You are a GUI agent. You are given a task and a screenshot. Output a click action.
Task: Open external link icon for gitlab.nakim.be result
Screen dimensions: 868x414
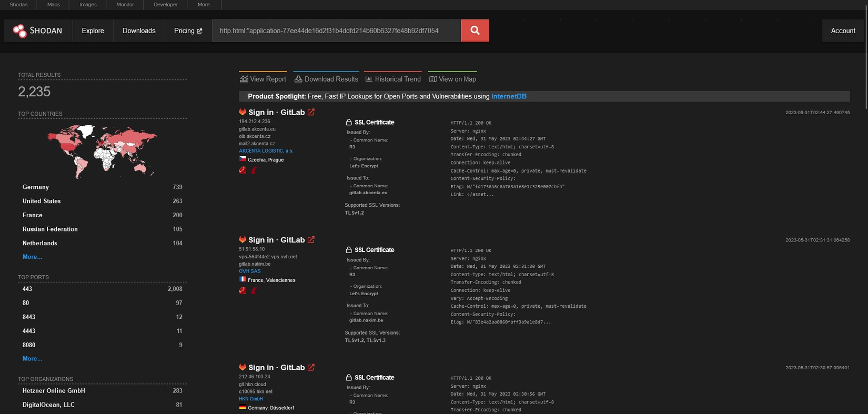pos(311,240)
